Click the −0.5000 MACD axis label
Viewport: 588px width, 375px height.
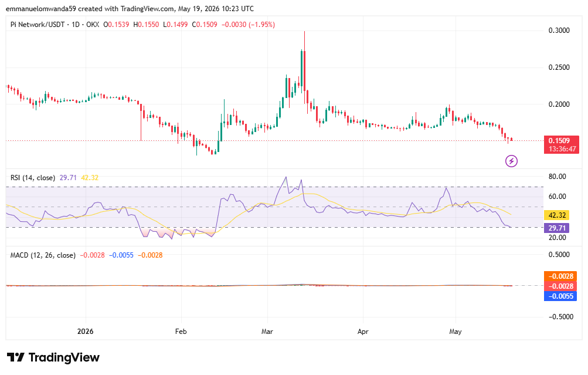(560, 317)
